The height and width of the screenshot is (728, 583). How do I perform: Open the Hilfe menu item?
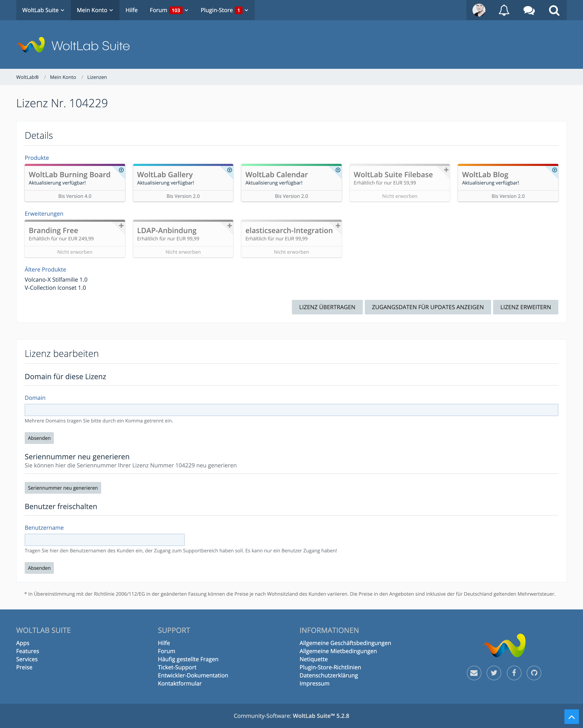click(x=131, y=10)
